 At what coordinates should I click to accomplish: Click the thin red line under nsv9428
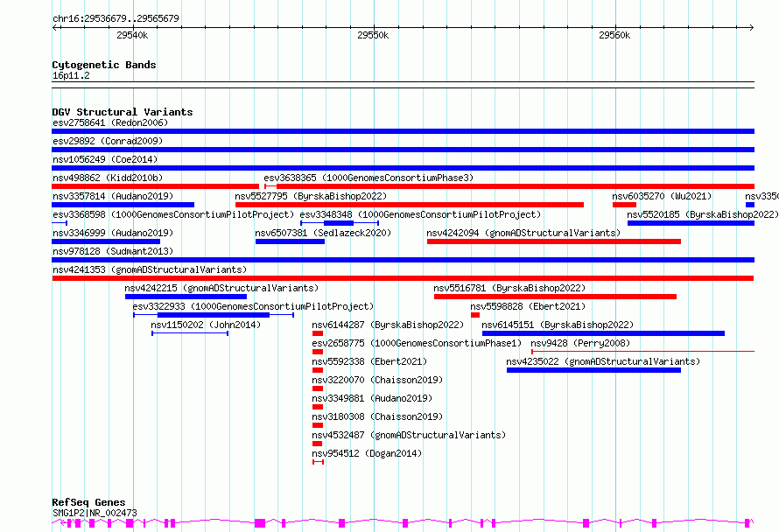(642, 352)
